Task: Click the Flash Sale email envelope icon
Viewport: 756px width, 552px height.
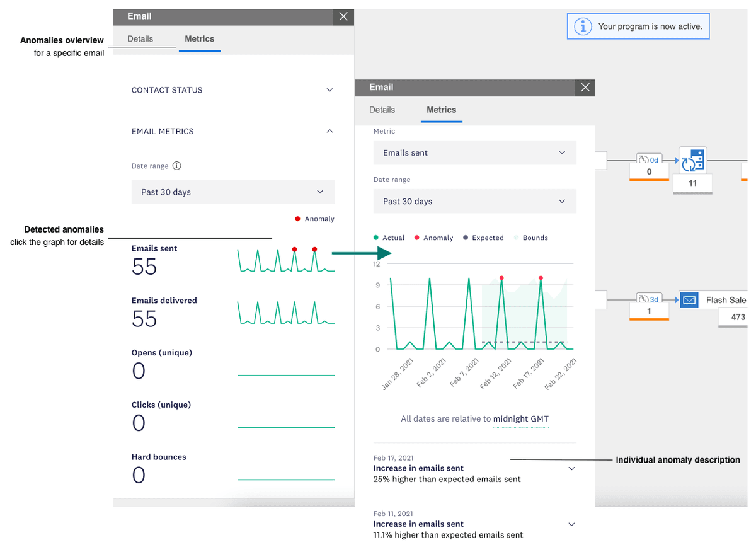Action: tap(690, 301)
